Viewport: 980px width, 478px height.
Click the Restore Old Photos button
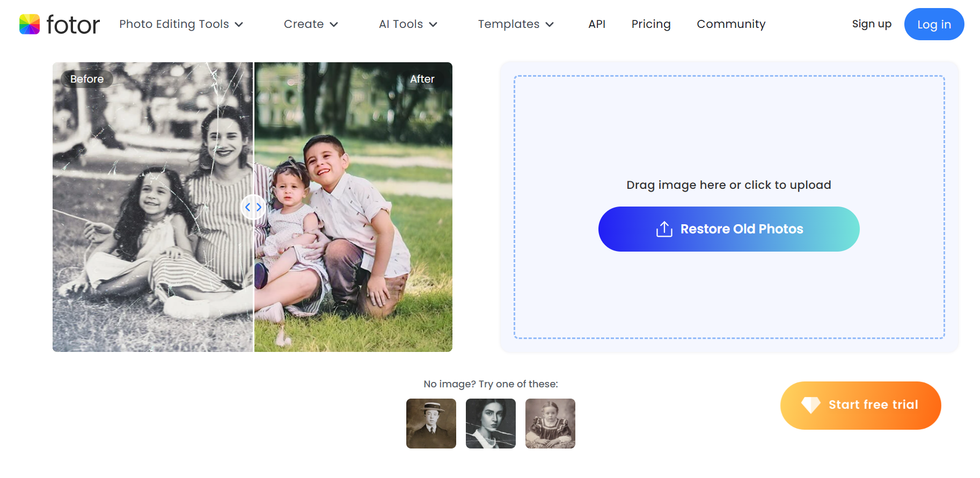728,229
